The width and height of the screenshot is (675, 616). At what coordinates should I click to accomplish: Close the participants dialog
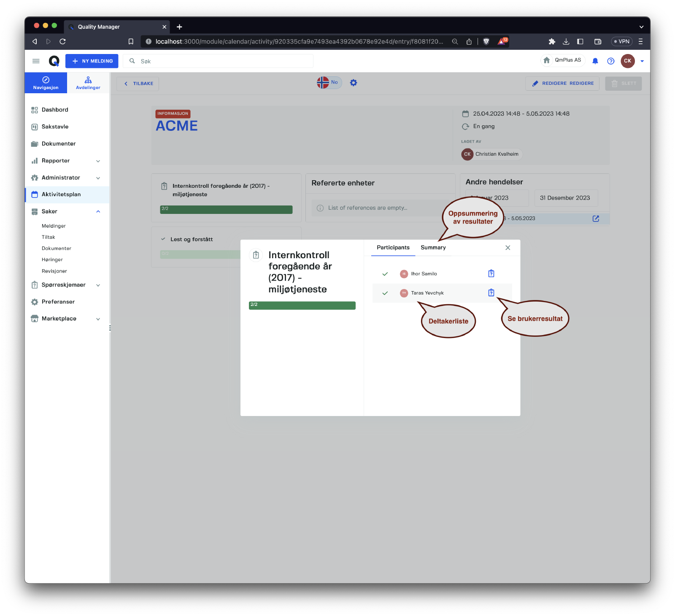point(508,248)
